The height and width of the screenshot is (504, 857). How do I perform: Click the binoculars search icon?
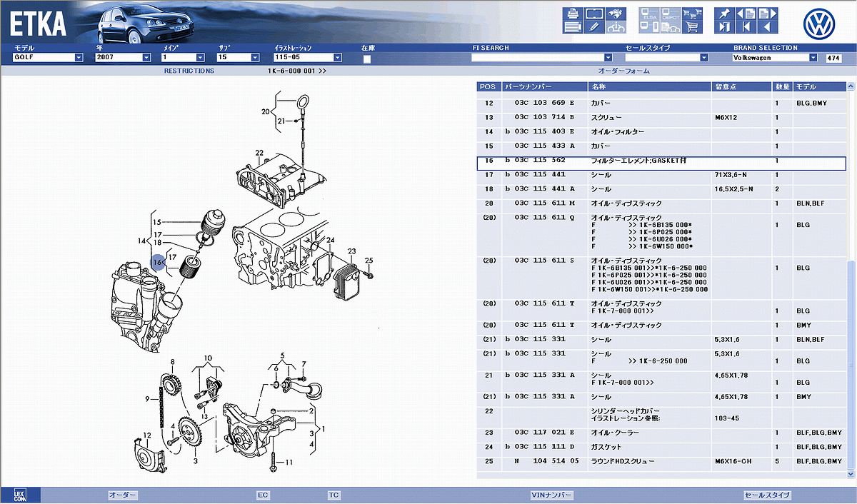(616, 13)
